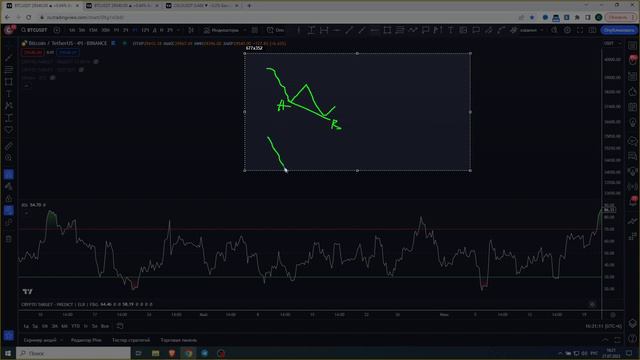
Task: Toggle magnet mode in left sidebar
Action: (9, 174)
